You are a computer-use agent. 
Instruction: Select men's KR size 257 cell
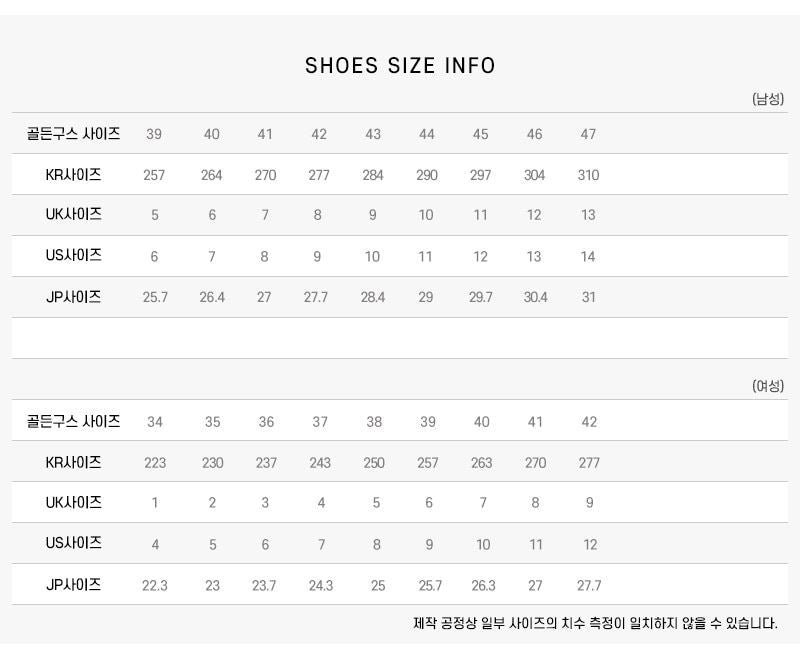click(154, 175)
